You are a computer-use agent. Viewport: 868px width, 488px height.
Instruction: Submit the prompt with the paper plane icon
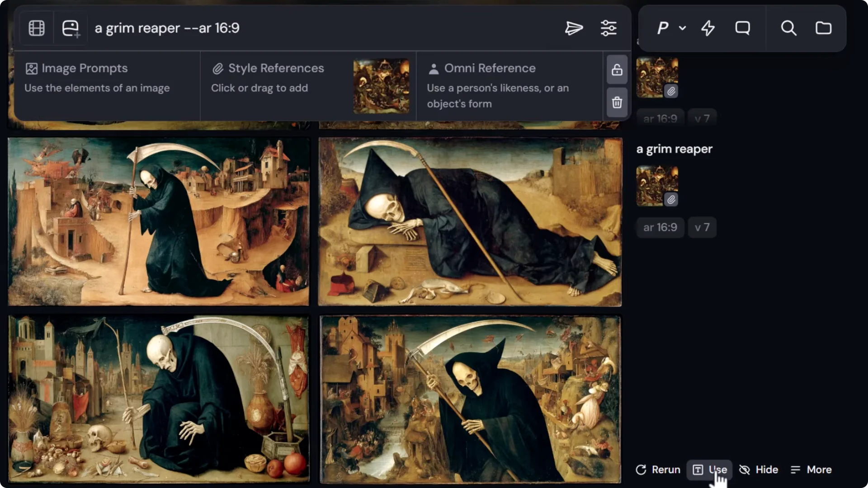coord(574,28)
